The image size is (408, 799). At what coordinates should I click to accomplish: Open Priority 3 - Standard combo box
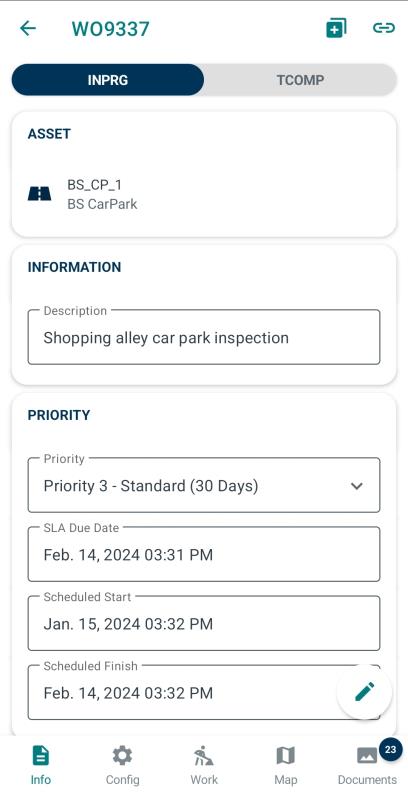[x=204, y=485]
